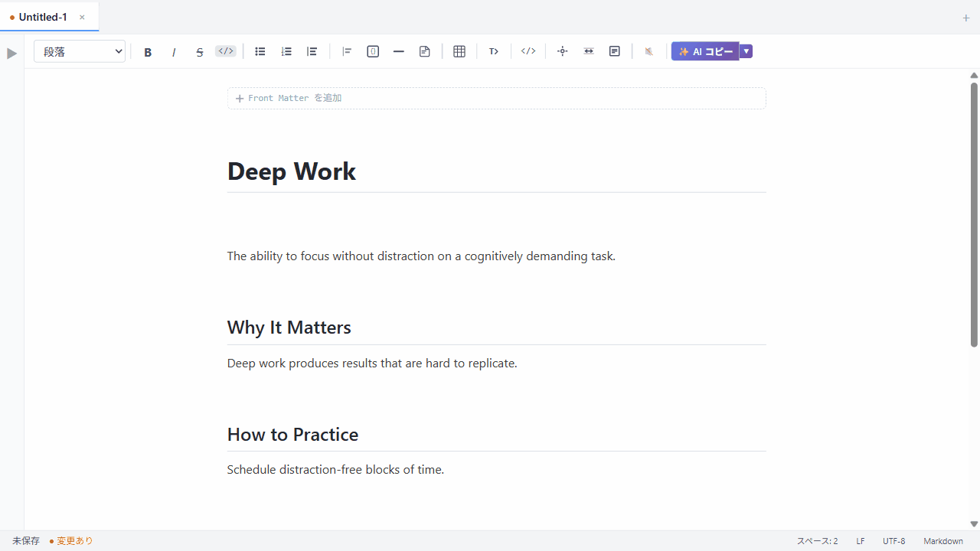Image resolution: width=980 pixels, height=551 pixels.
Task: Switch to source code view
Action: [528, 51]
